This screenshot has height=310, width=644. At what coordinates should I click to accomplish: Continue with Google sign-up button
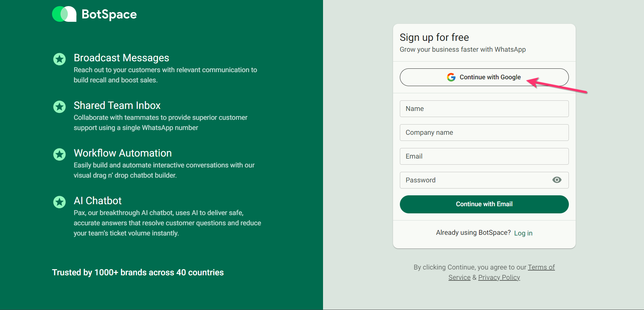click(484, 77)
